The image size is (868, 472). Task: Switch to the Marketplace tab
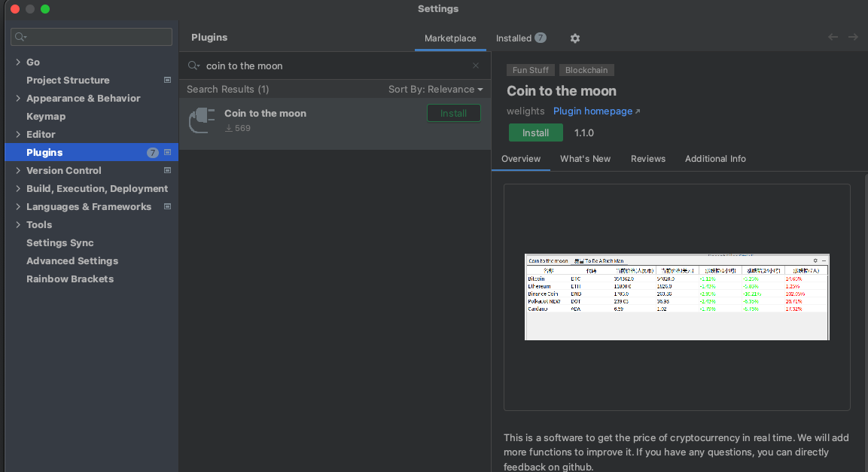(450, 38)
